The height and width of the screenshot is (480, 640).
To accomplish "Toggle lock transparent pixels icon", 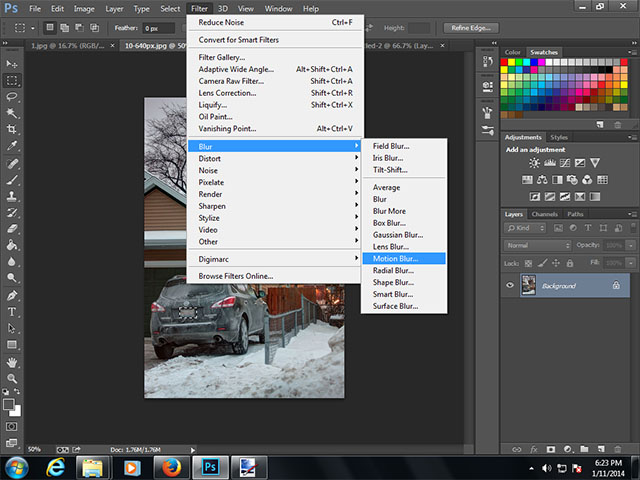I will [528, 264].
